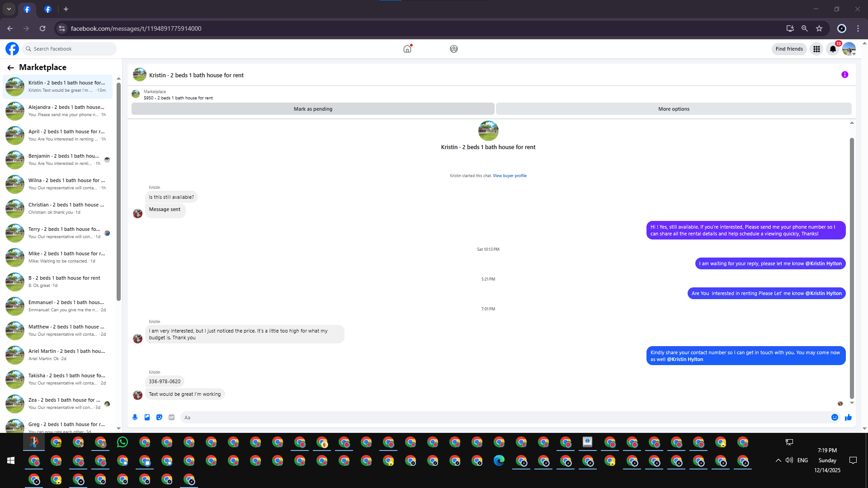Click the Mark as pending button
Viewport: 868px width, 488px height.
click(x=313, y=109)
